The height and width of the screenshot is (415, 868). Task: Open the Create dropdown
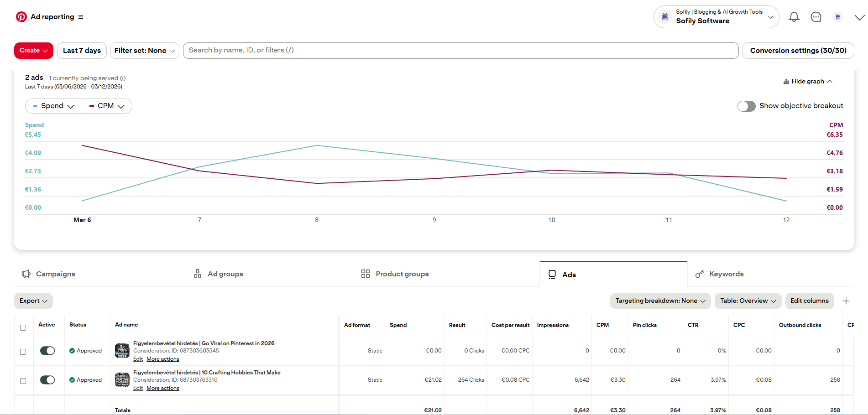[x=33, y=50]
